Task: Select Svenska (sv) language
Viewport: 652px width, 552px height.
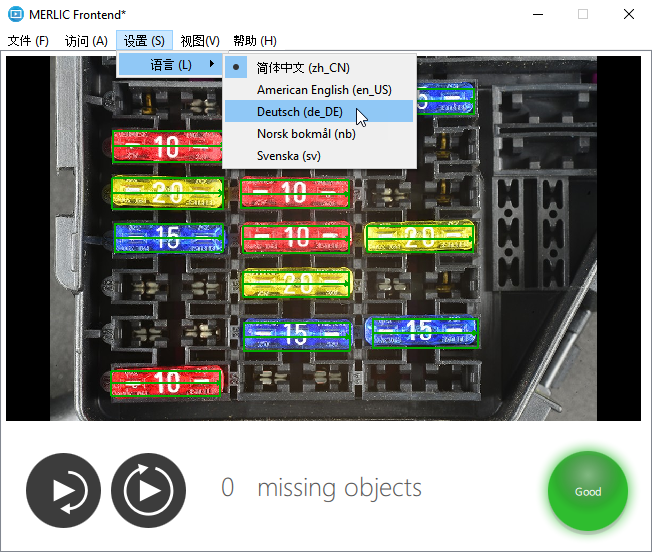Action: pos(288,155)
